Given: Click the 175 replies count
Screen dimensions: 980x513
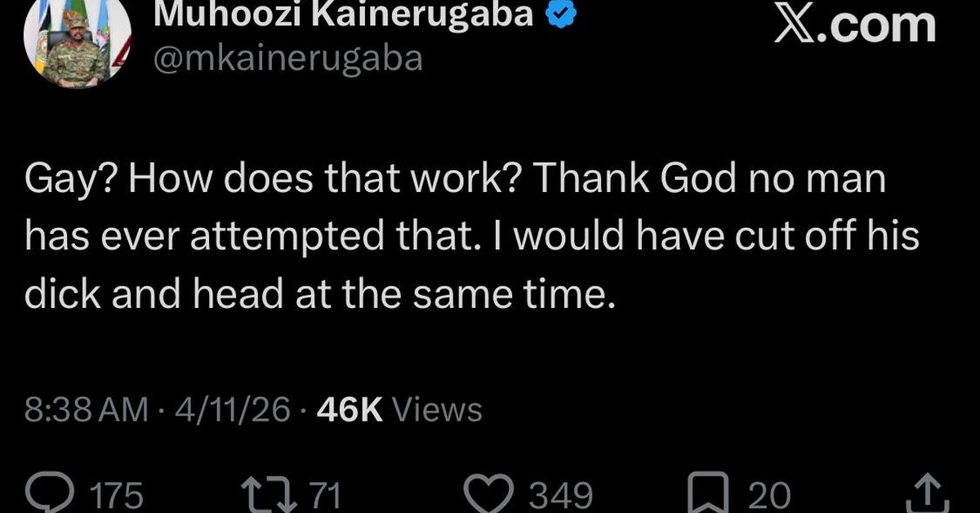Looking at the screenshot, I should click(x=115, y=495).
